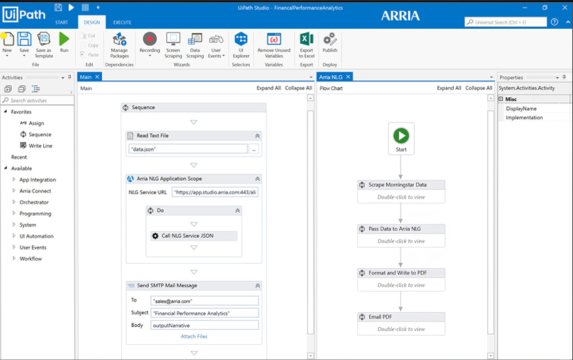Click the Start node in flow chart
This screenshot has height=360, width=573.
(401, 139)
